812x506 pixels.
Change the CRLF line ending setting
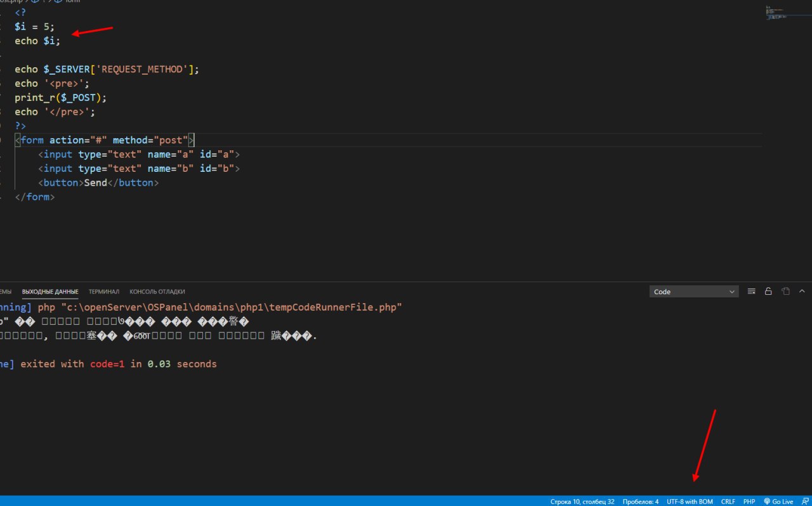(x=728, y=502)
